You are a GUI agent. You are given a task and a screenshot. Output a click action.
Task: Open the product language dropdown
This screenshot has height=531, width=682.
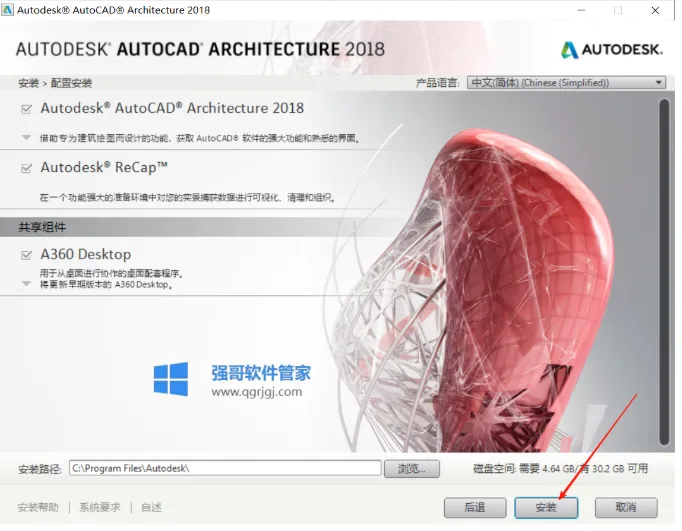pos(566,83)
